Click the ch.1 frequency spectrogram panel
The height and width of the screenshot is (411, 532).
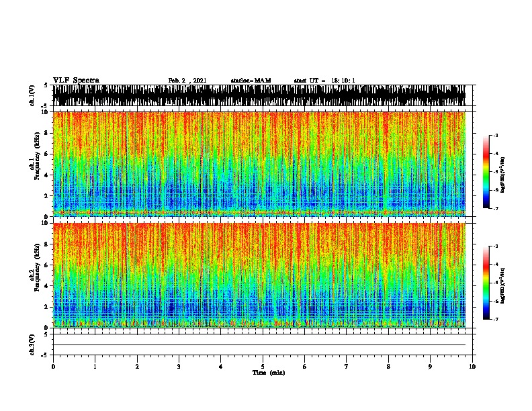click(x=259, y=164)
